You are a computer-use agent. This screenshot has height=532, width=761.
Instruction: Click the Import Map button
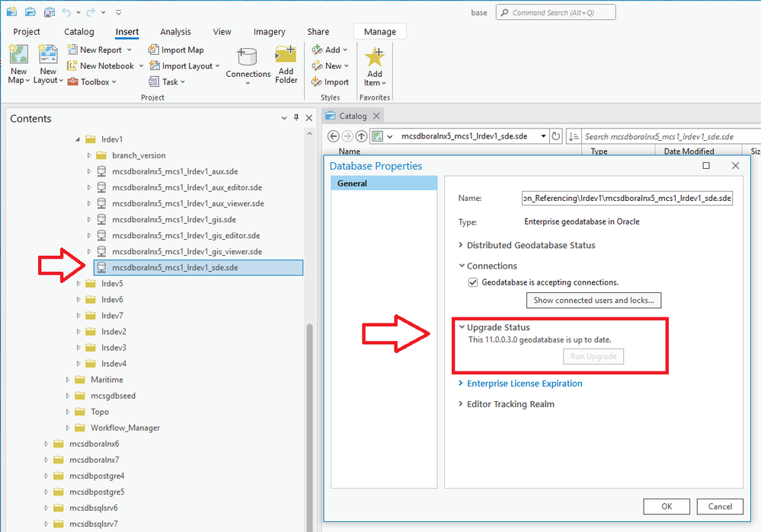click(x=176, y=49)
